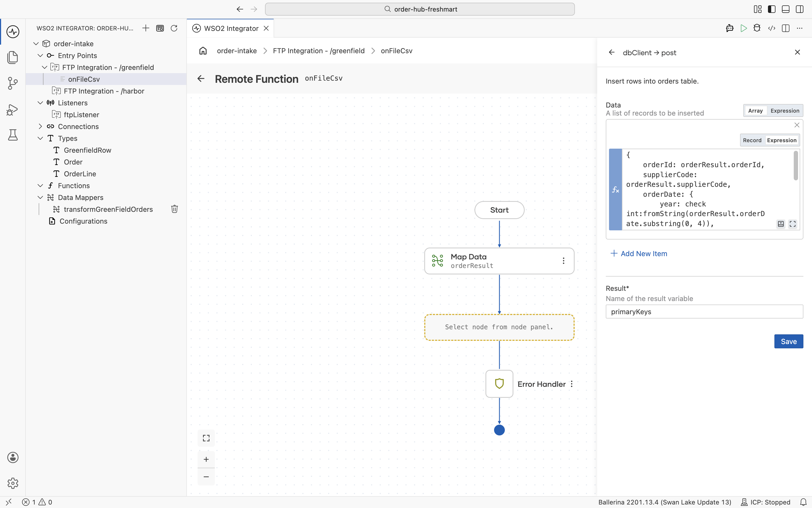
Task: Zoom out on the diagram
Action: [x=206, y=477]
